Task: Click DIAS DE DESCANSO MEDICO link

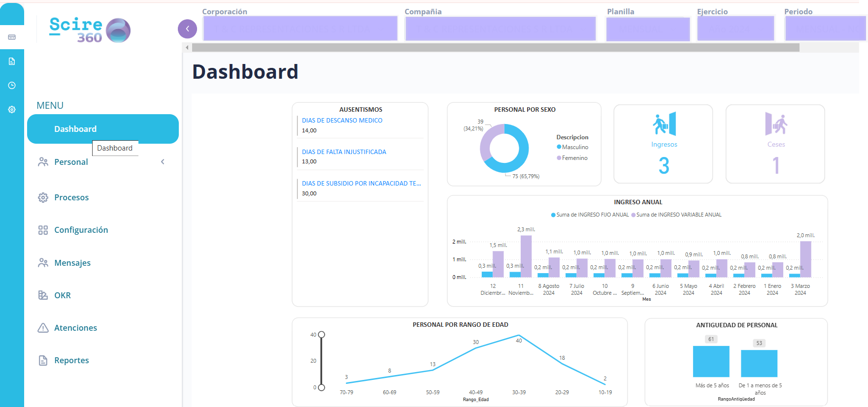Action: (342, 121)
